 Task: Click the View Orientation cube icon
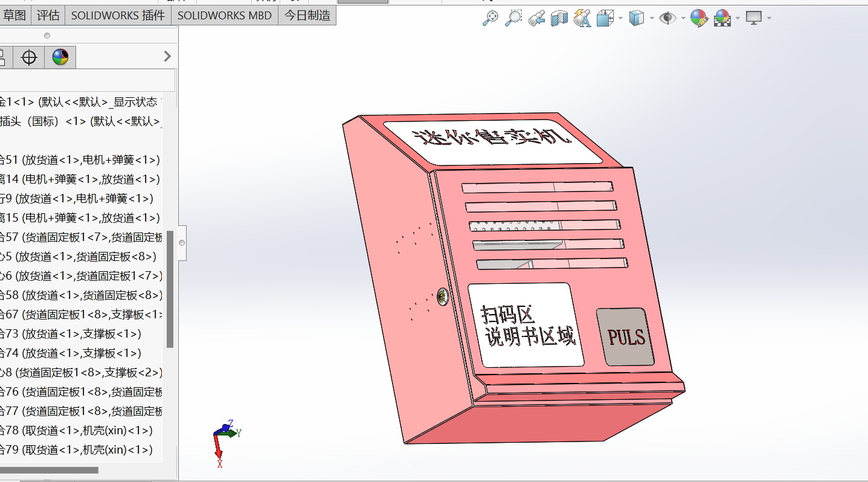[605, 18]
